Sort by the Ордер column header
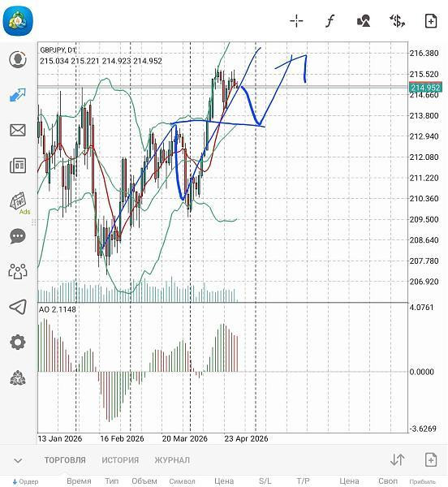 click(25, 481)
